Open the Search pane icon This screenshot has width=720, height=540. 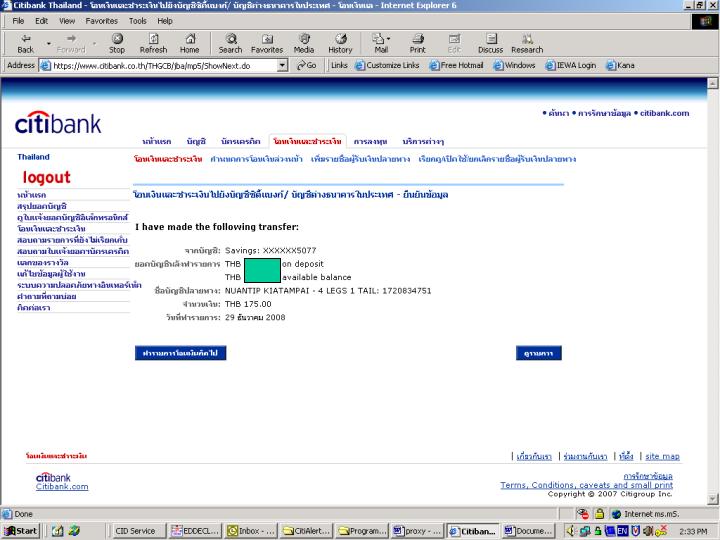[x=230, y=44]
